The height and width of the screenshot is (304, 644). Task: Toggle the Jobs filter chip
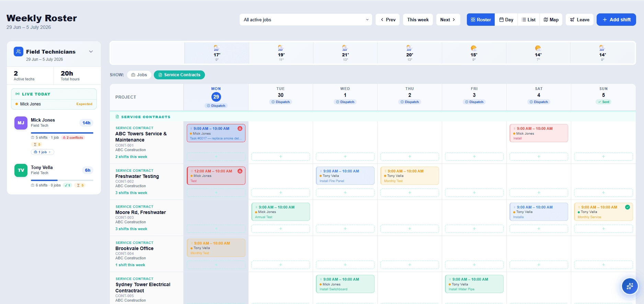139,75
